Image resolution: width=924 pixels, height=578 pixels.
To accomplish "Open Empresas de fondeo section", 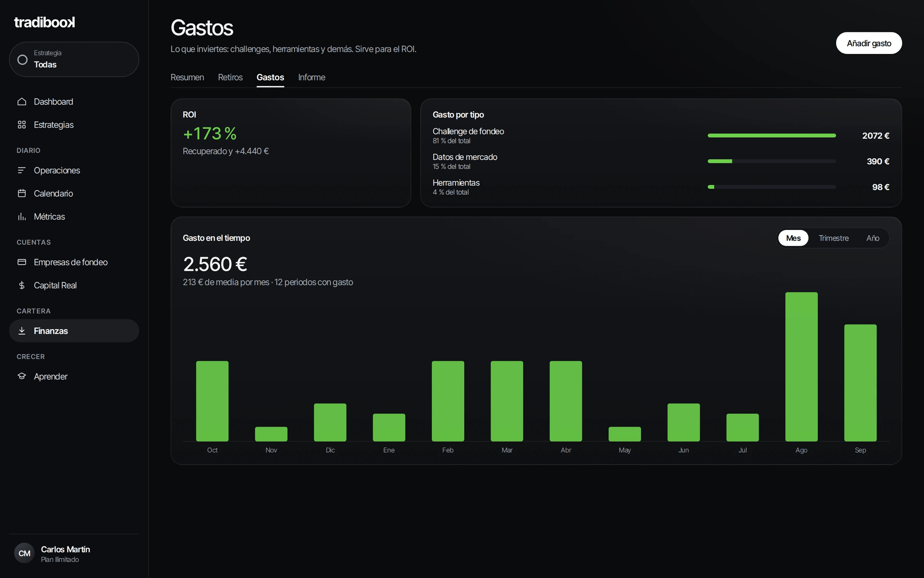I will click(x=74, y=262).
